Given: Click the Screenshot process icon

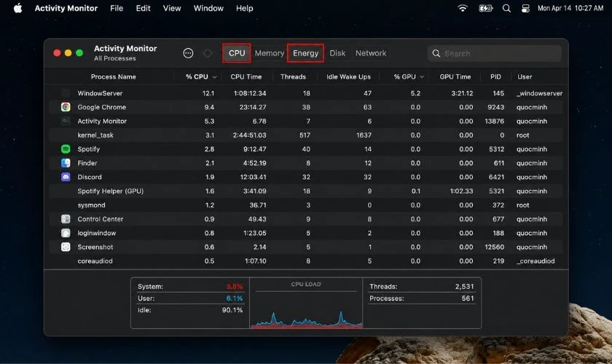Looking at the screenshot, I should [x=66, y=247].
